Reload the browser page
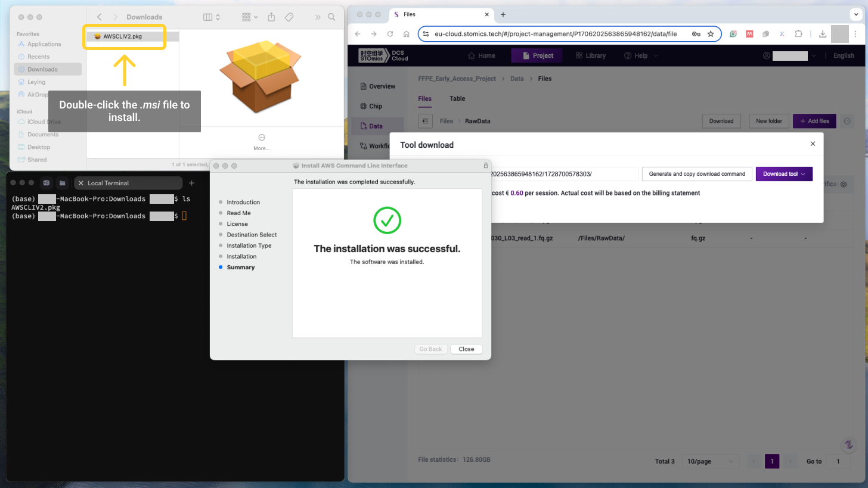 click(390, 34)
